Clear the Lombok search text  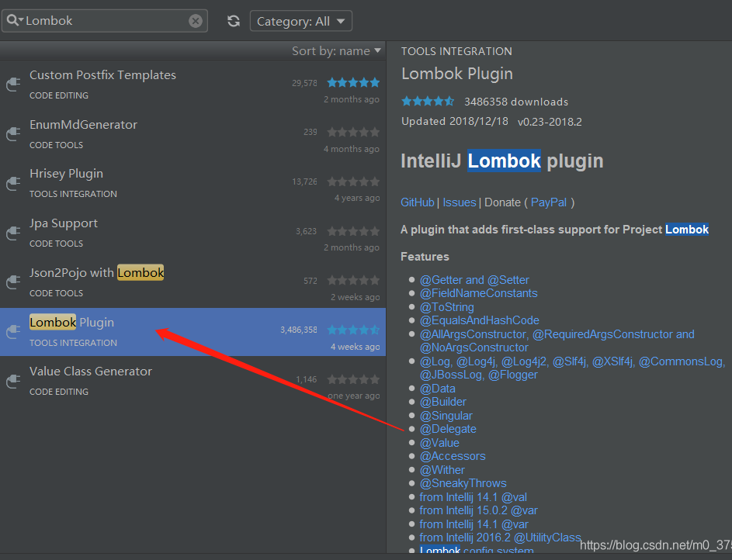(x=196, y=21)
